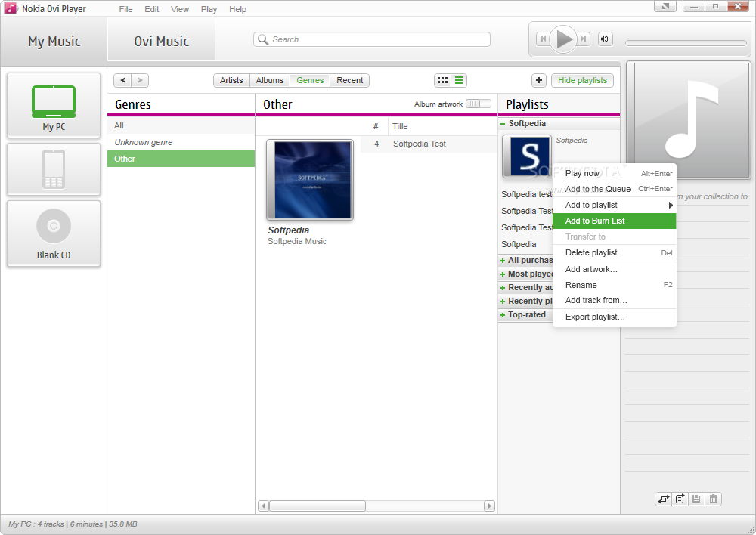Open the Add to playlist submenu
Image resolution: width=756 pixels, height=535 pixels.
[614, 205]
